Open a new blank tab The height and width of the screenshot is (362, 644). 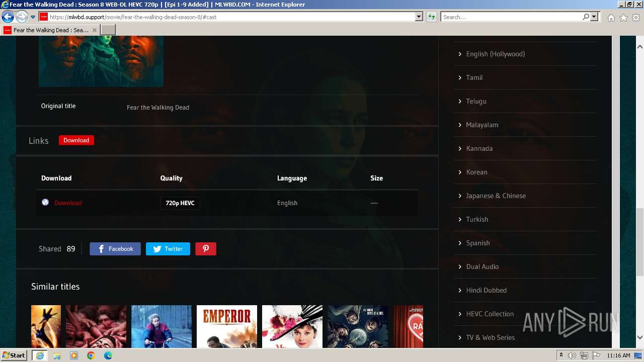[108, 30]
